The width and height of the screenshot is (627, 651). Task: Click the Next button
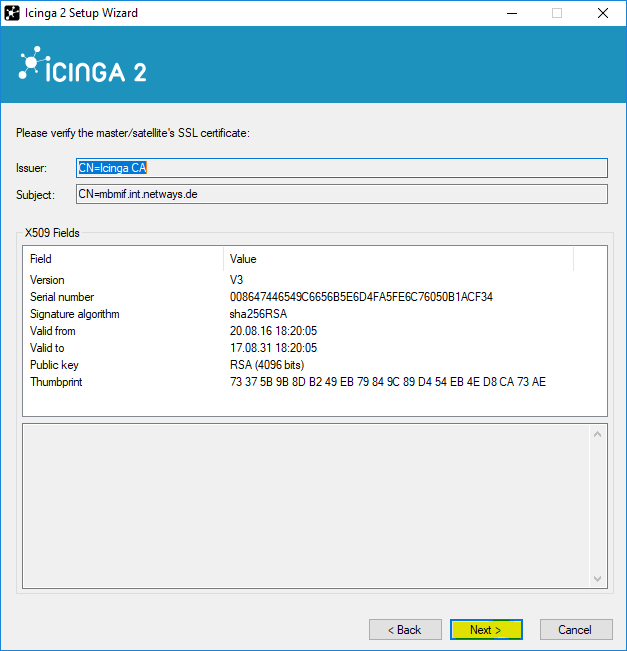coord(486,629)
